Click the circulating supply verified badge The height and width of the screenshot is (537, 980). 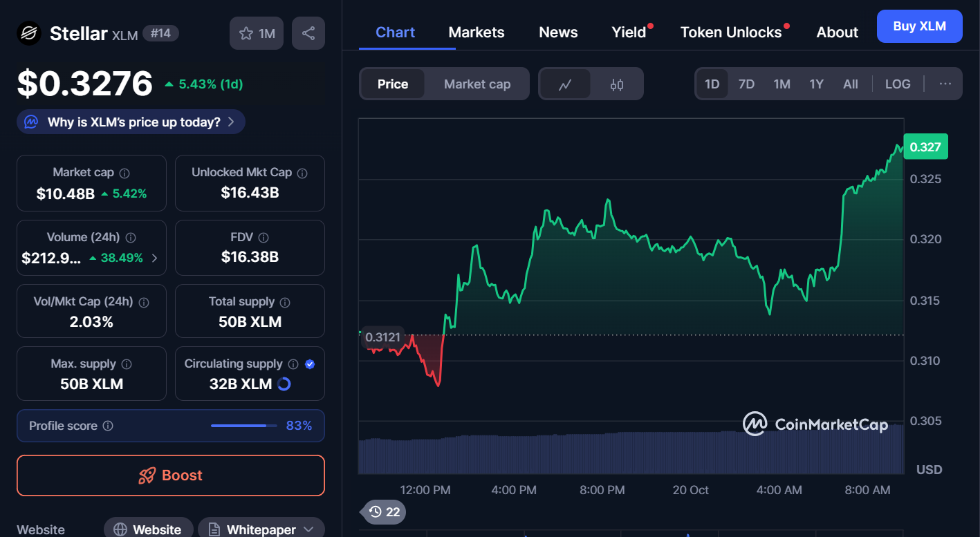point(310,364)
